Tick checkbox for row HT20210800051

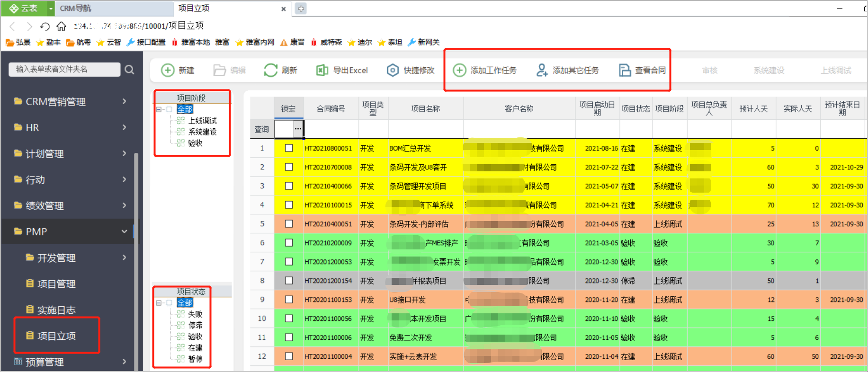(289, 148)
